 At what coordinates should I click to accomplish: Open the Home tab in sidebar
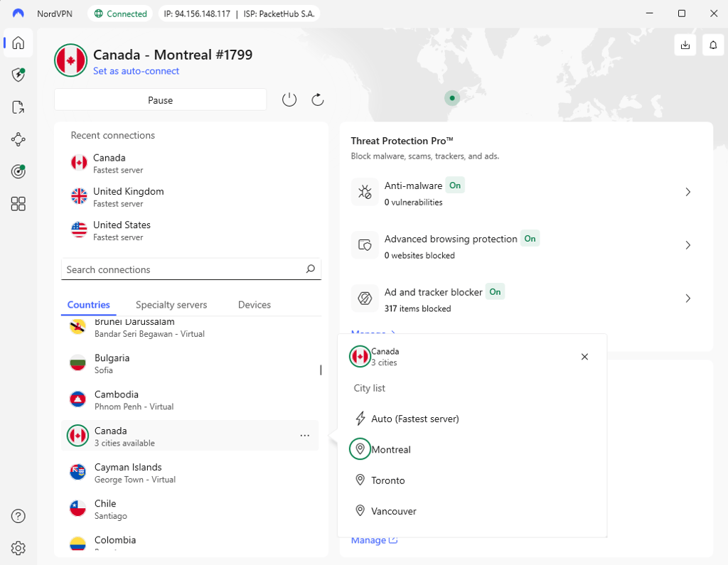[x=18, y=43]
